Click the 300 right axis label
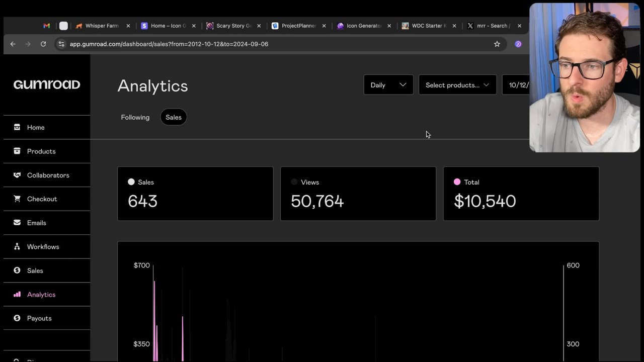Screen dimensions: 644x362 point(573,344)
